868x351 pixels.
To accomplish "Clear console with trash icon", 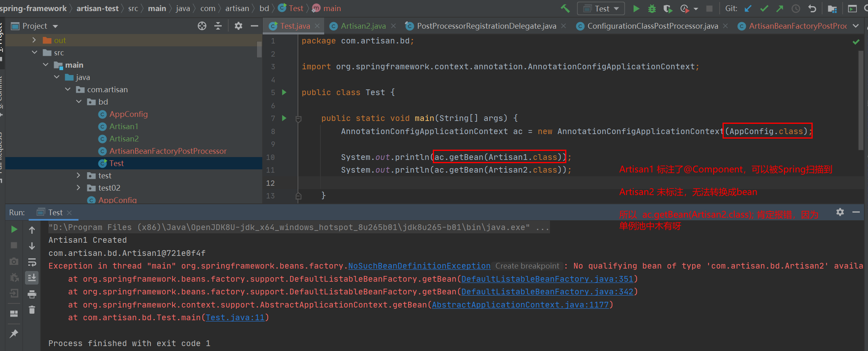I will 32,310.
